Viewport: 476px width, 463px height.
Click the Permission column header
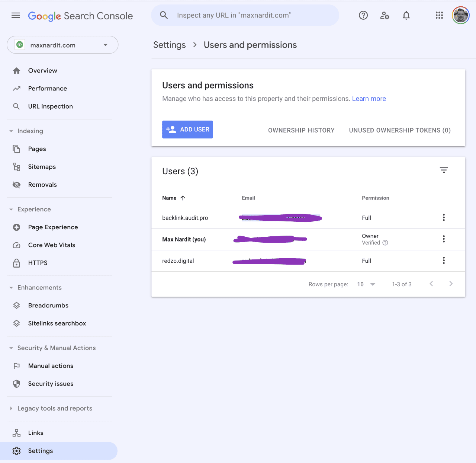pos(376,198)
